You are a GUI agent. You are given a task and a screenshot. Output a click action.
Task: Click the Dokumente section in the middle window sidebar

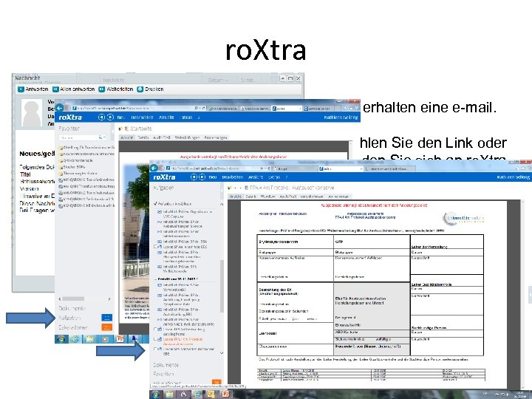(72, 308)
